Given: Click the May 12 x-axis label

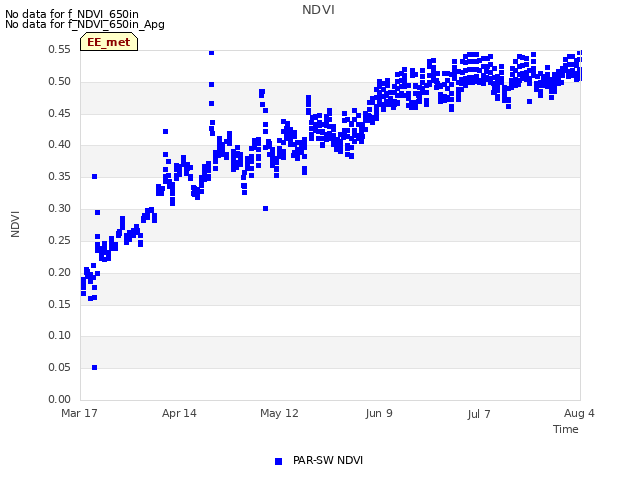Looking at the screenshot, I should [279, 413].
